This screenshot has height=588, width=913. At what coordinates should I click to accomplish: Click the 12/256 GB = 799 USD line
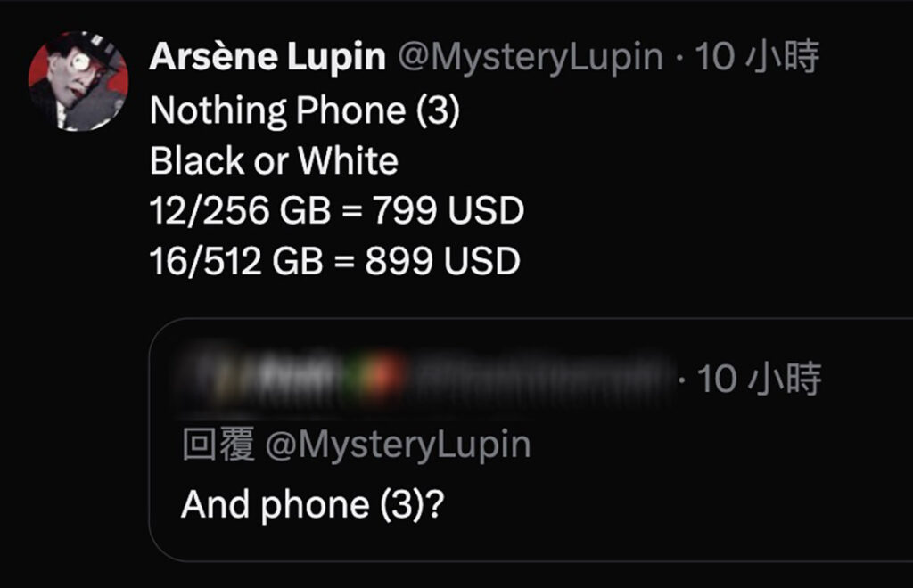click(336, 210)
